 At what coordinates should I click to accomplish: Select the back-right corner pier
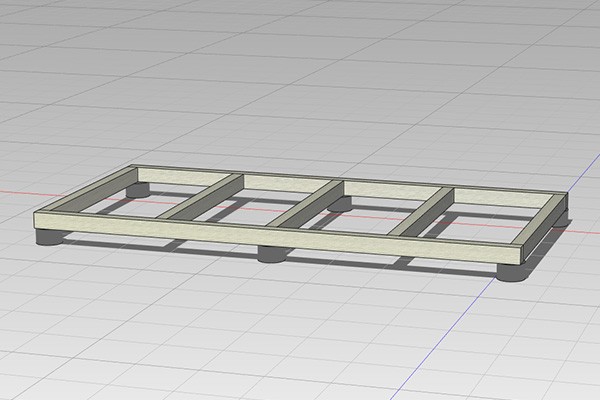[x=563, y=217]
